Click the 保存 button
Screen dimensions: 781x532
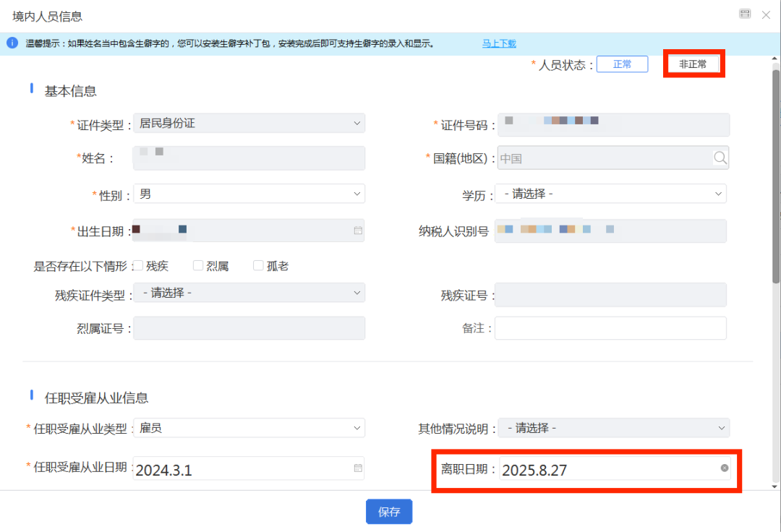tap(389, 512)
